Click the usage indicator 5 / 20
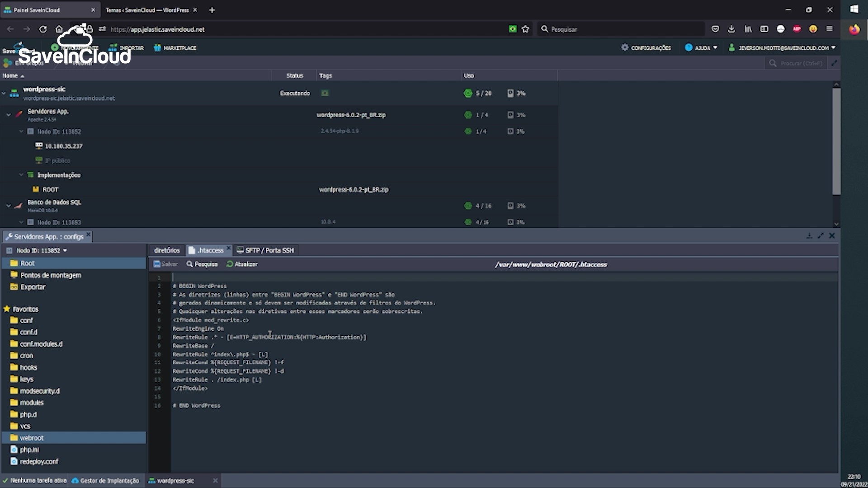The width and height of the screenshot is (868, 488). (x=478, y=93)
